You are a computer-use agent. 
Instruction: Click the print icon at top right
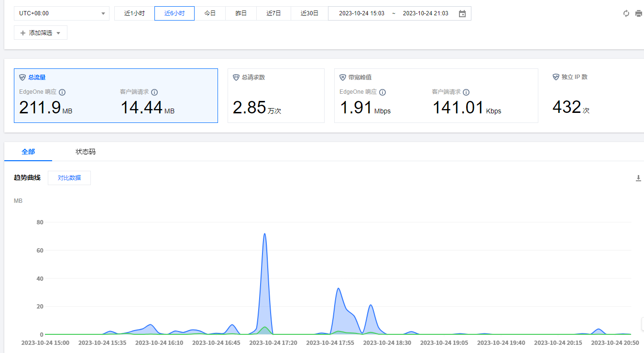pos(639,13)
